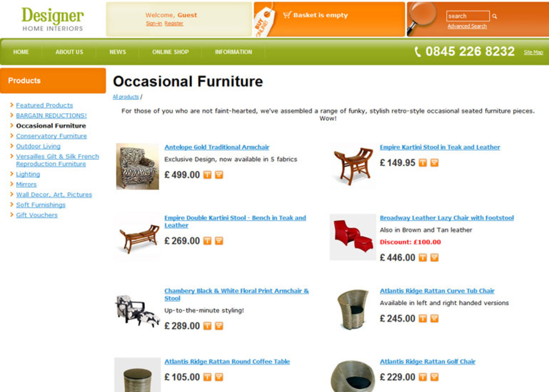Click the basket cart icon beside £446.00
This screenshot has height=392, width=549.
(434, 258)
